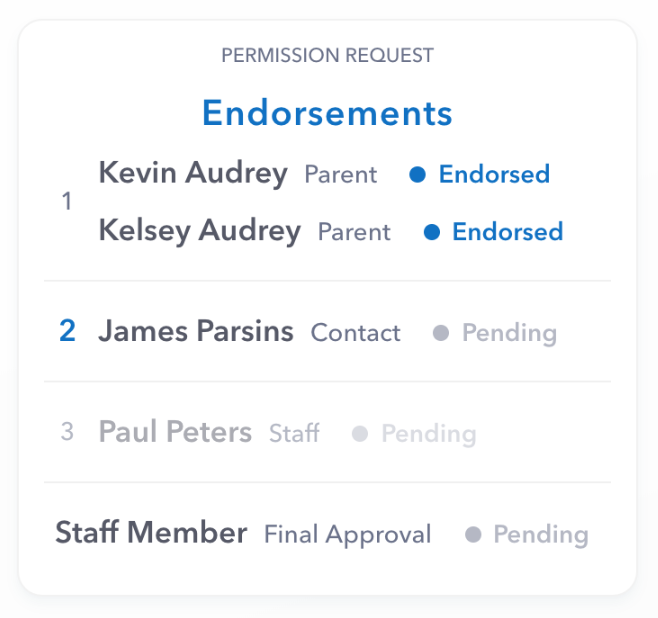Select Kevin Audrey's name

[193, 173]
